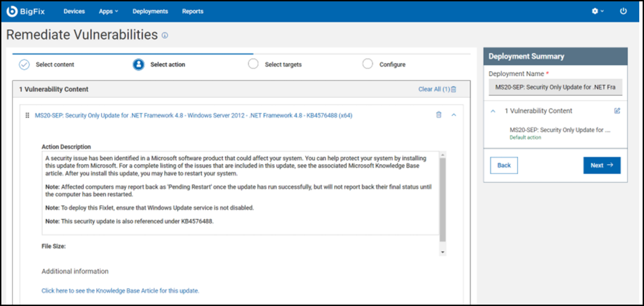This screenshot has height=306, width=644.
Task: Click the drag handle of MS20-SEP item
Action: 27,115
